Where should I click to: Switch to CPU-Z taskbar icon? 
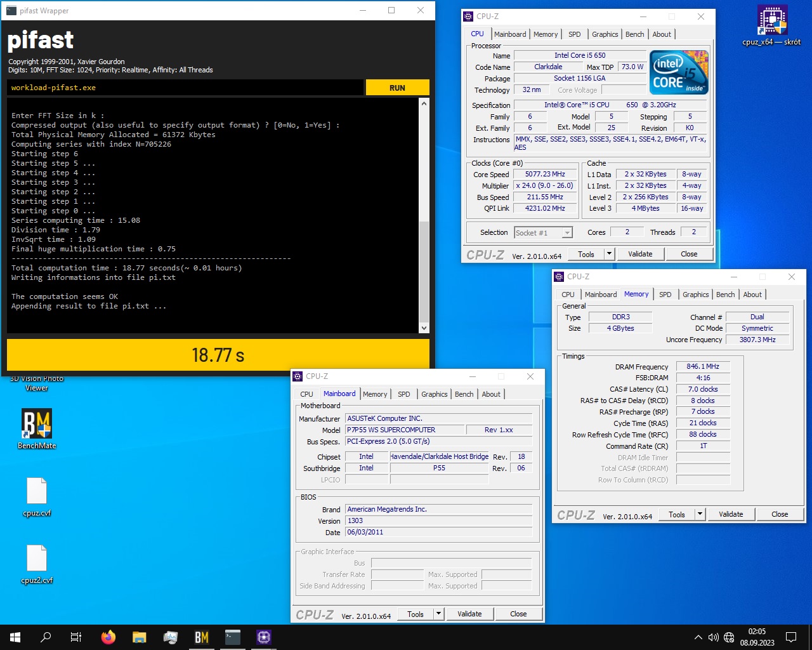coord(264,637)
